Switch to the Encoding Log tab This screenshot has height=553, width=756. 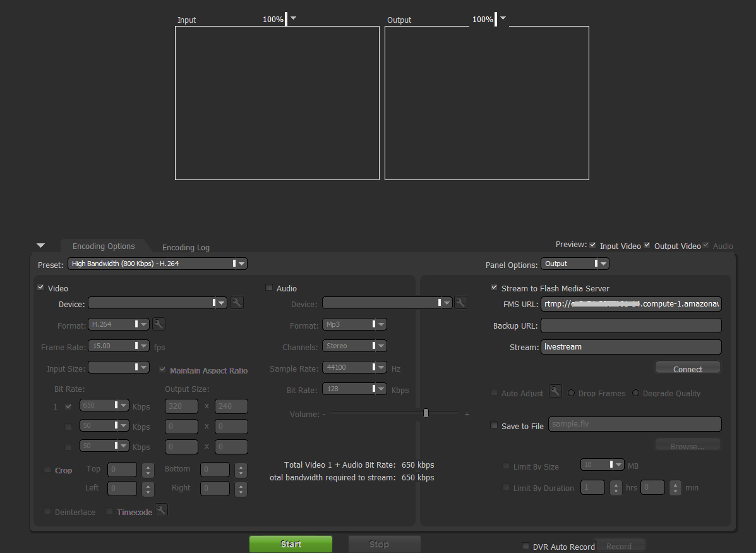186,247
